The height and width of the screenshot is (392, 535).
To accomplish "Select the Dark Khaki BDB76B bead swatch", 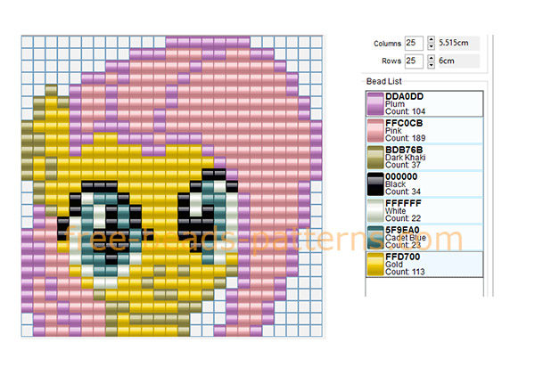I will coord(375,157).
